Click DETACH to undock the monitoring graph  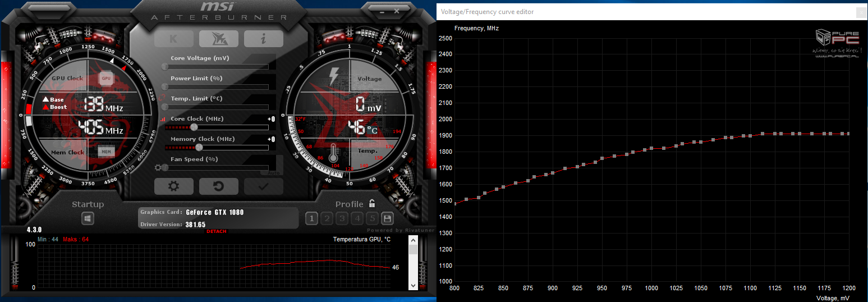[217, 232]
